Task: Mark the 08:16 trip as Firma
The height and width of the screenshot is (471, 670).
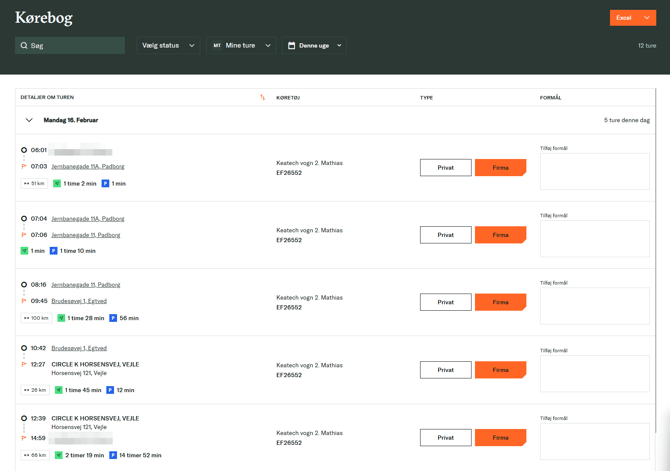Action: tap(500, 302)
